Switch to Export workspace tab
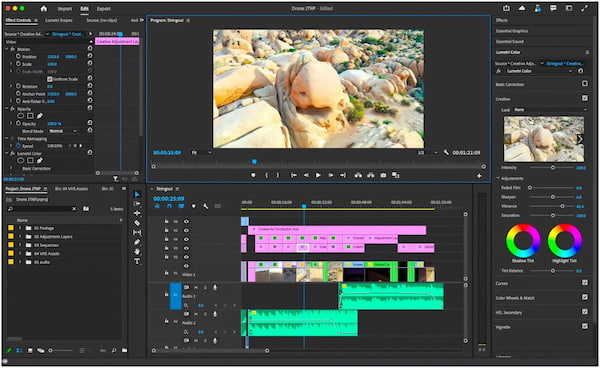 [103, 8]
